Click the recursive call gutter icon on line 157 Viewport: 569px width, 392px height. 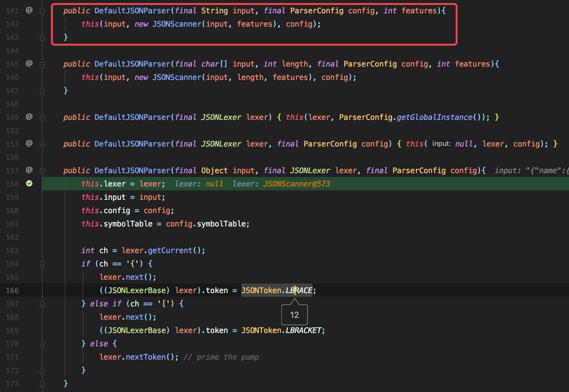(29, 170)
